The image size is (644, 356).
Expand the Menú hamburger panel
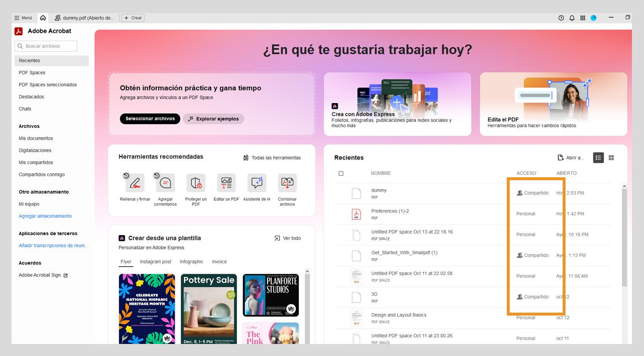[23, 17]
